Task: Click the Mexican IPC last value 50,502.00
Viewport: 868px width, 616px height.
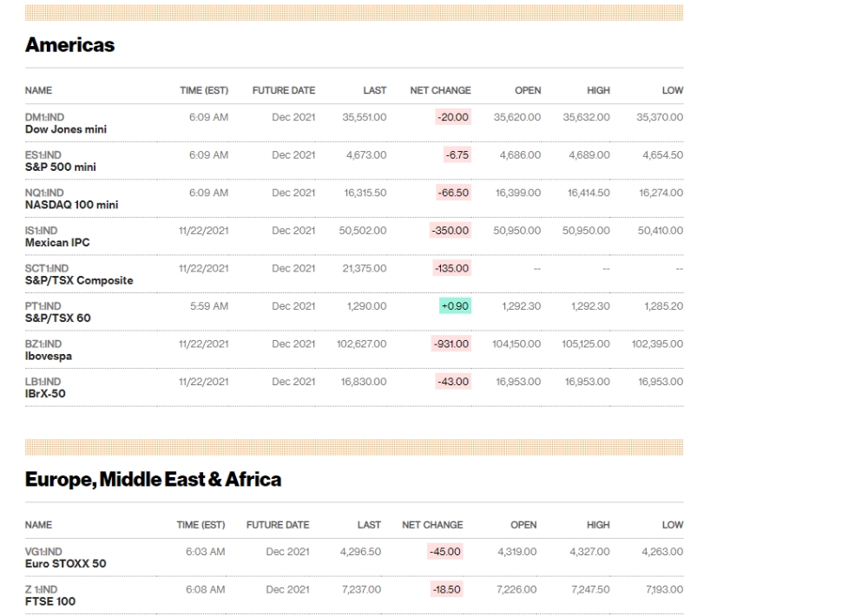Action: coord(363,230)
